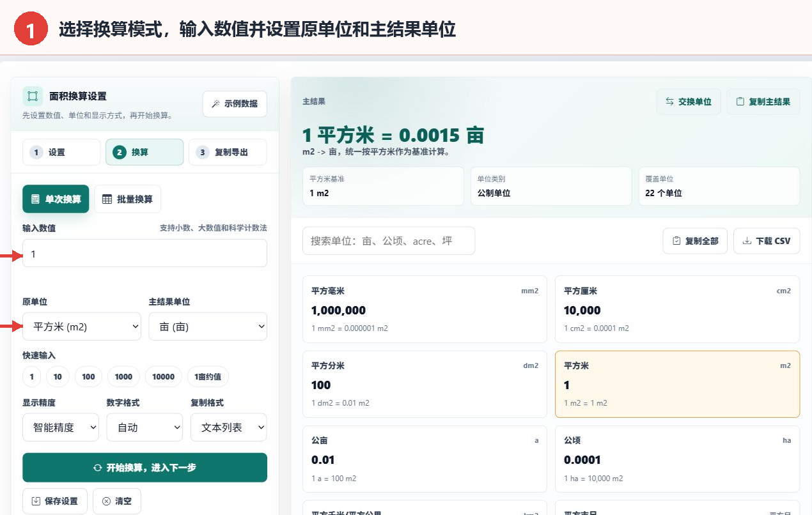
Task: Select quick input value 10000
Action: [164, 377]
